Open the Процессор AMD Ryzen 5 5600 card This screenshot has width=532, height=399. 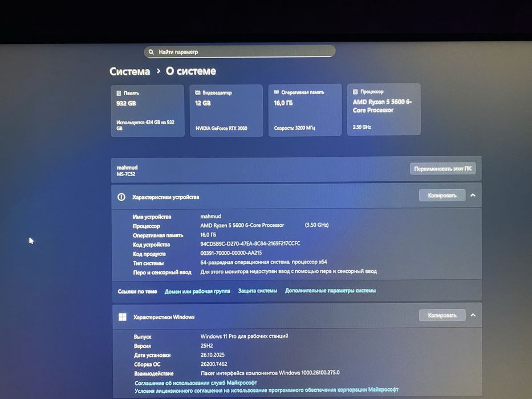[384, 109]
